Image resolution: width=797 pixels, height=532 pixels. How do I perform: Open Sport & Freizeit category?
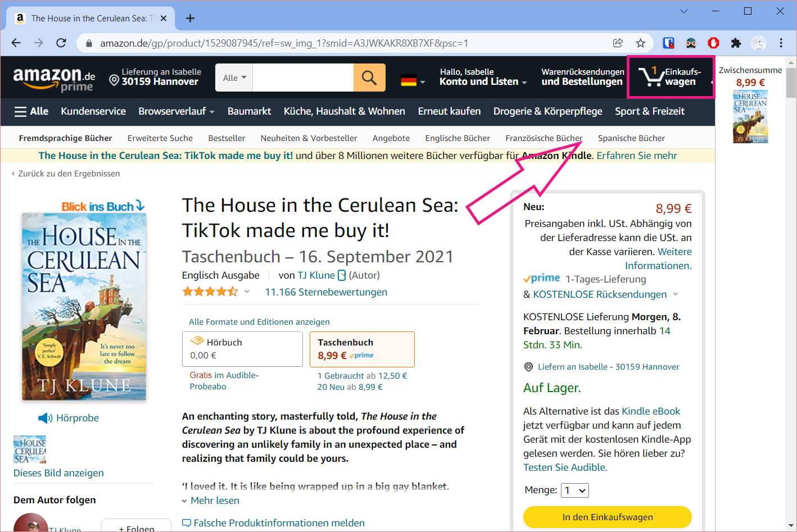tap(650, 111)
